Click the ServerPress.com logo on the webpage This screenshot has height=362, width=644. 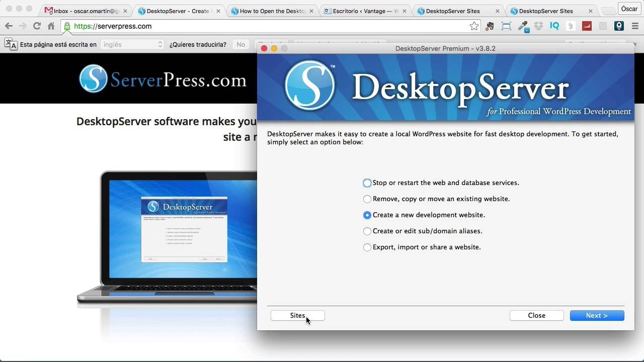[x=163, y=79]
